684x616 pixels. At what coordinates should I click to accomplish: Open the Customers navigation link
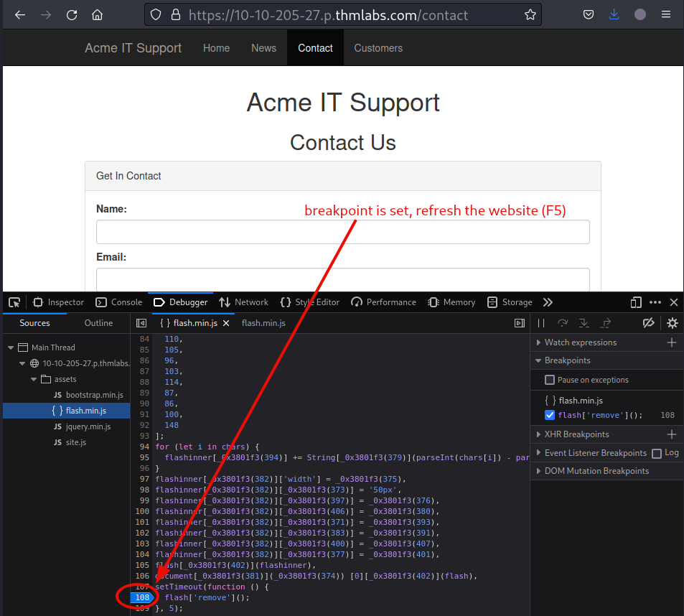tap(378, 48)
